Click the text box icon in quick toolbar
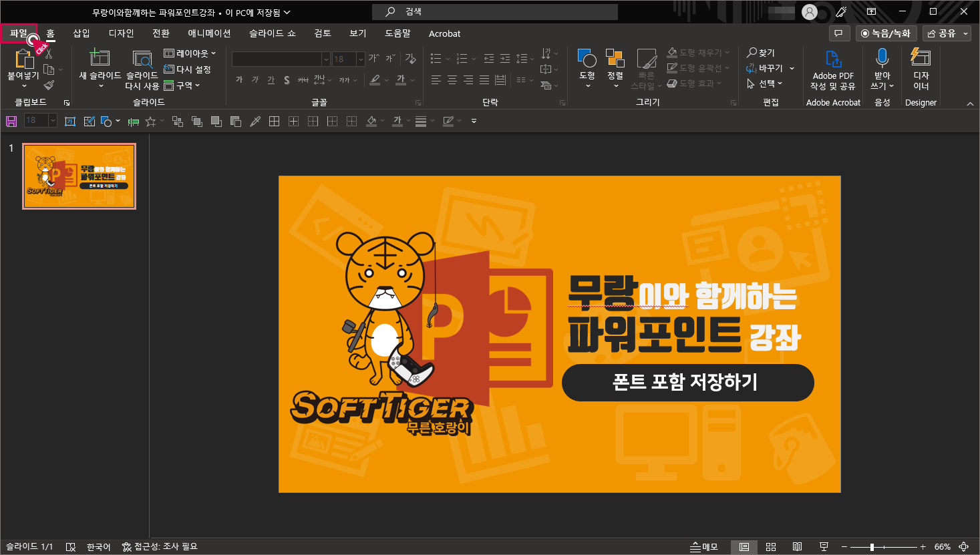The width and height of the screenshot is (980, 555). tap(69, 121)
